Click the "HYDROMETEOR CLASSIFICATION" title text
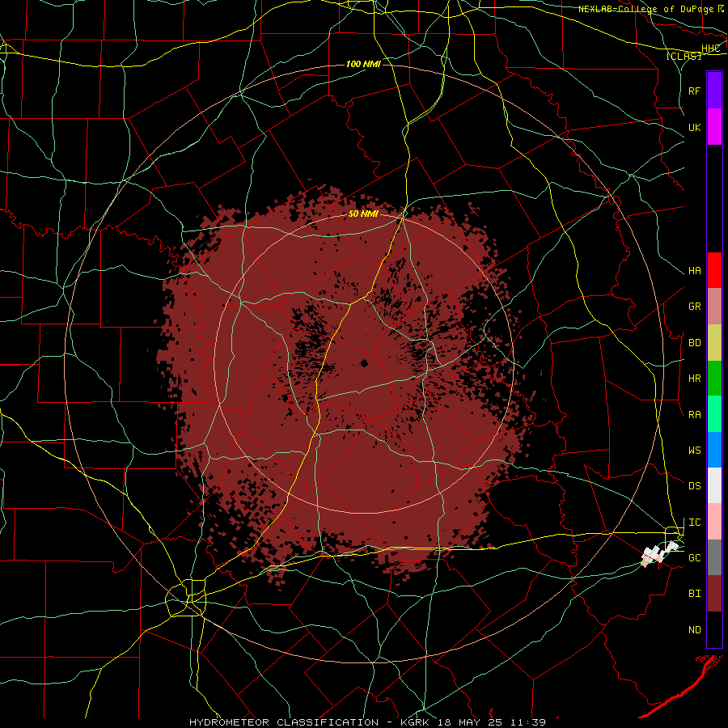Image resolution: width=728 pixels, height=728 pixels. tap(284, 722)
